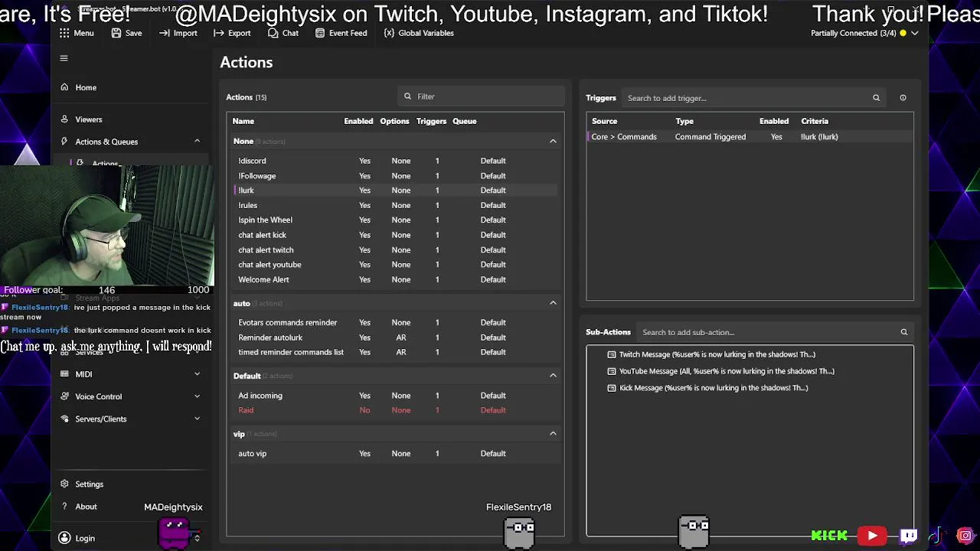Select the !lurk action

tap(395, 191)
